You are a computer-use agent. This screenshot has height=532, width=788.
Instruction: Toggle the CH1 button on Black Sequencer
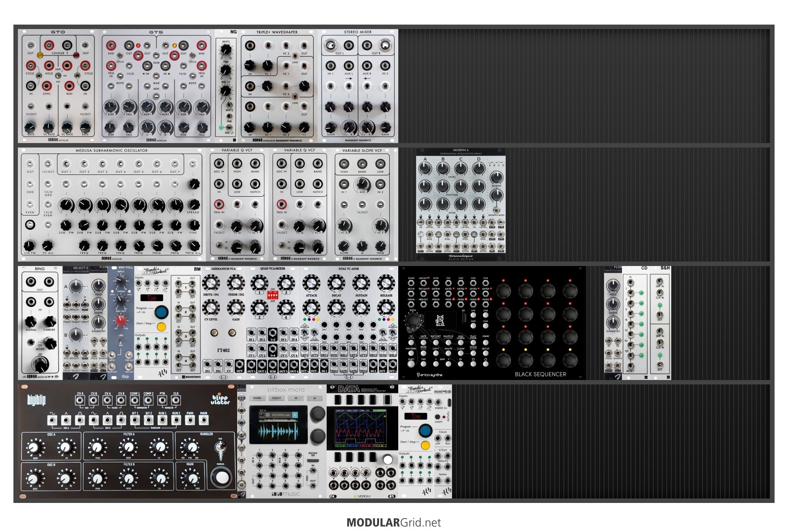click(x=473, y=315)
